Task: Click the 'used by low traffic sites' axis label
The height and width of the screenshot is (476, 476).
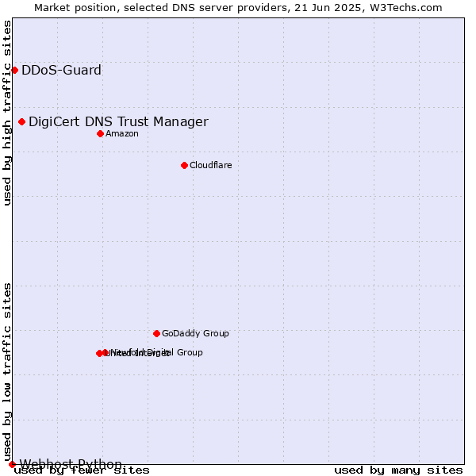Action: (7, 372)
